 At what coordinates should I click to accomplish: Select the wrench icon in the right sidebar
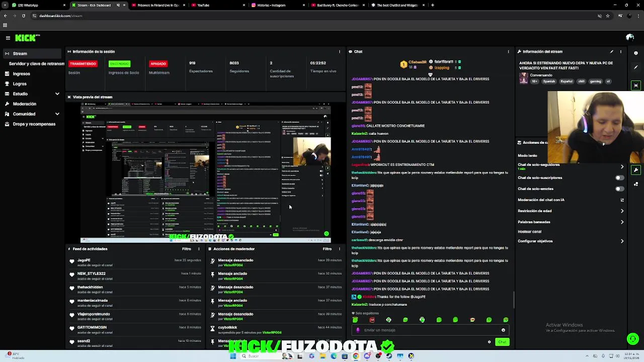tap(636, 170)
